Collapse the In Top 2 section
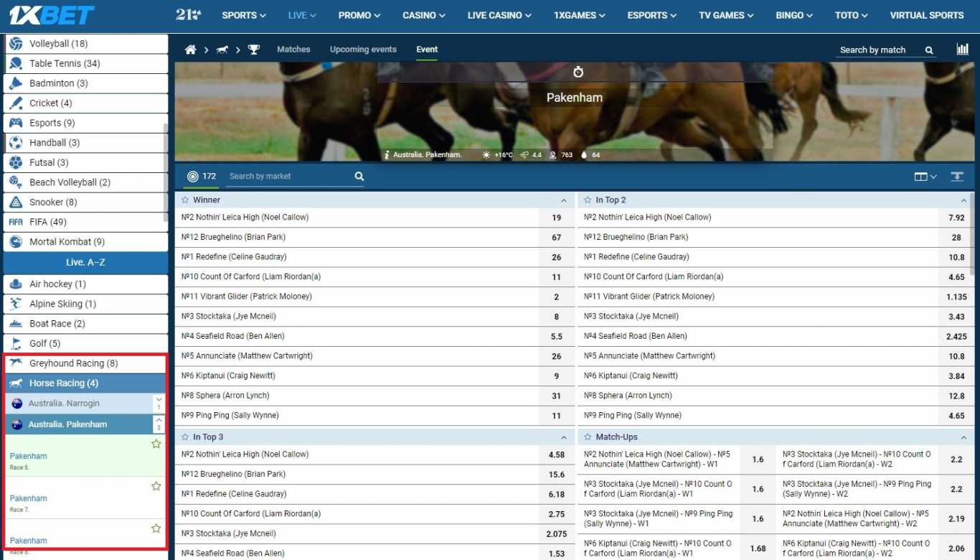Viewport: 980px width, 560px height. click(x=963, y=200)
